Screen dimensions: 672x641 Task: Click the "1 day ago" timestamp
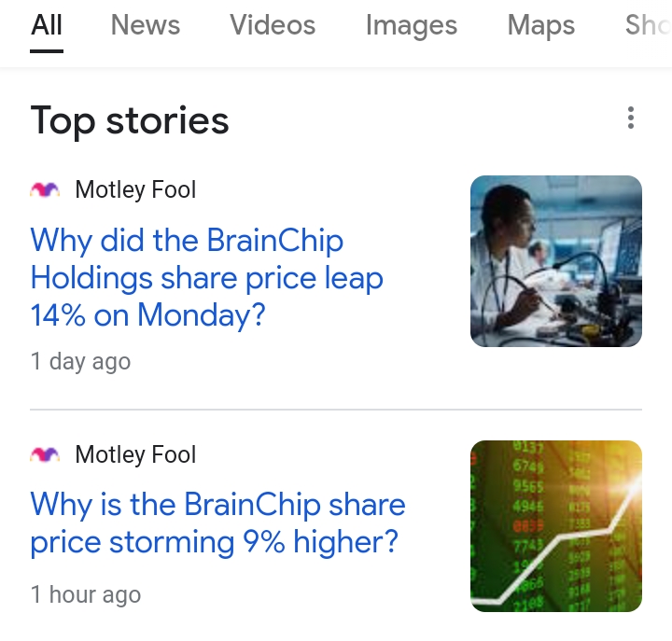click(x=80, y=362)
